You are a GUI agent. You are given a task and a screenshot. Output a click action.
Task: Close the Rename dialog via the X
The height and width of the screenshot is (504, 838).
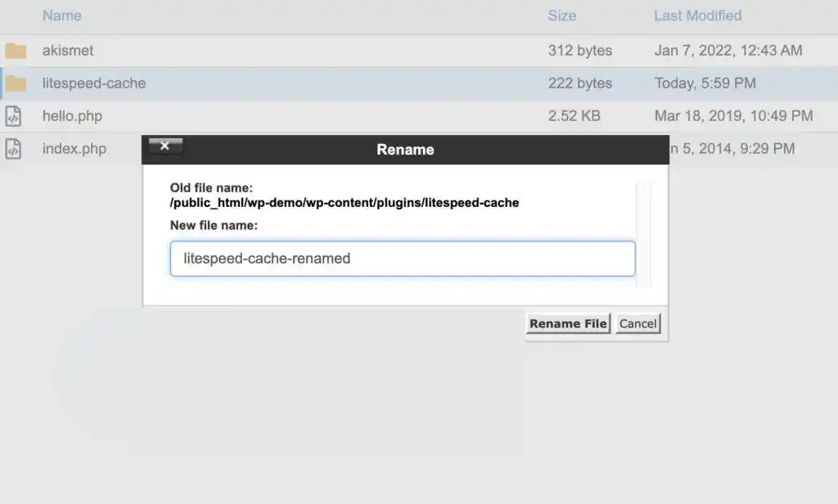click(x=164, y=146)
